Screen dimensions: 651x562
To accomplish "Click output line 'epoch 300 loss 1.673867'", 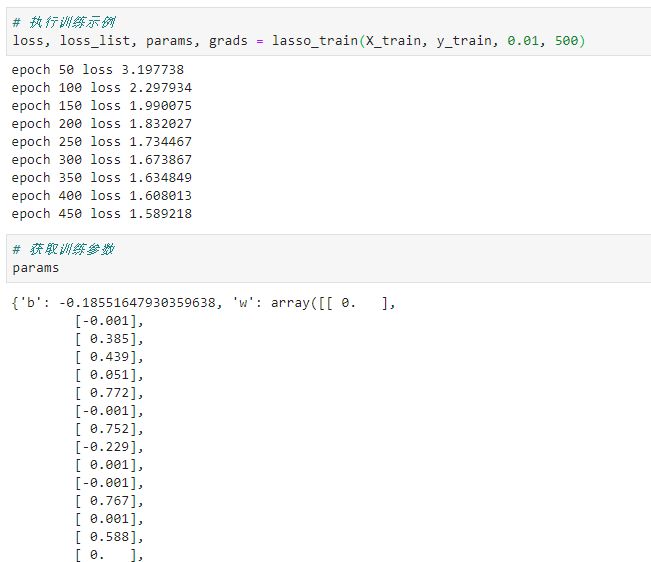I will tap(102, 159).
